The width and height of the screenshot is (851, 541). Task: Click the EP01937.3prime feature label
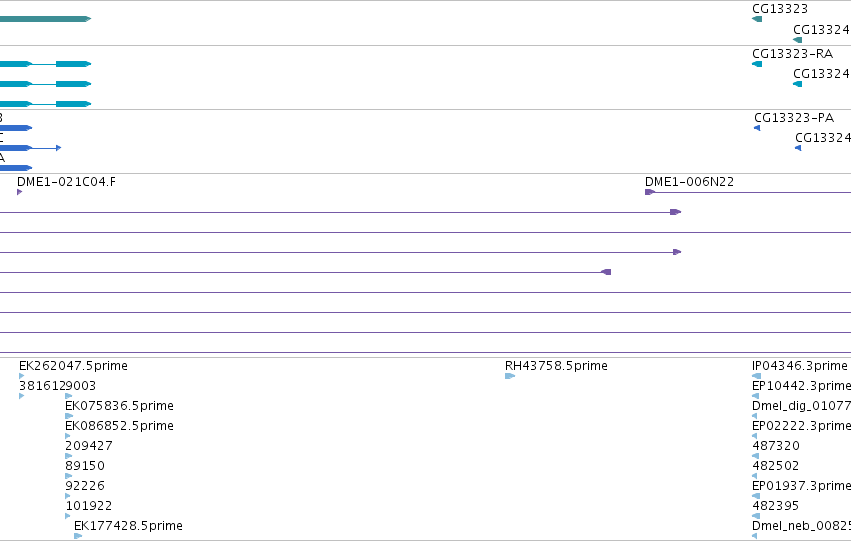[802, 486]
